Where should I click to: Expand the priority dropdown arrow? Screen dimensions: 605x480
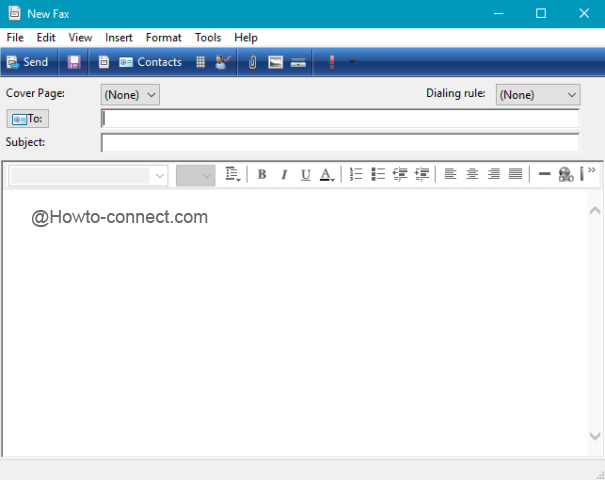(352, 62)
